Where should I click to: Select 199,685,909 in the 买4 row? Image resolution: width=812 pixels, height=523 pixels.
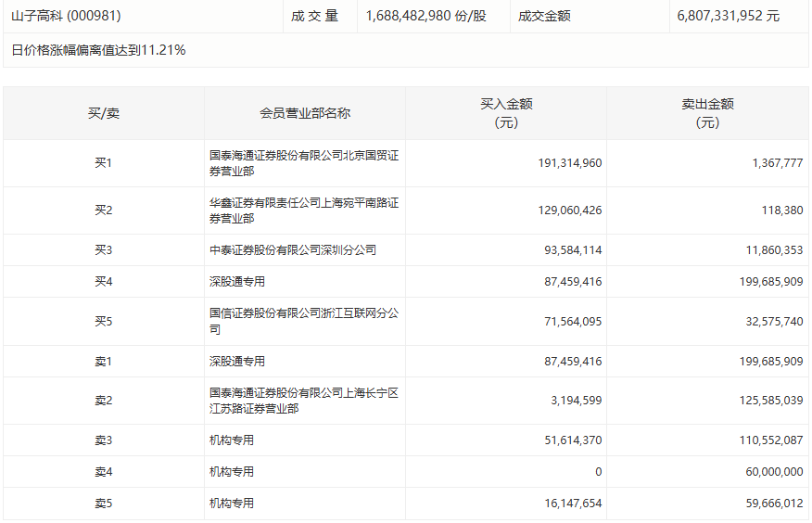click(x=771, y=282)
